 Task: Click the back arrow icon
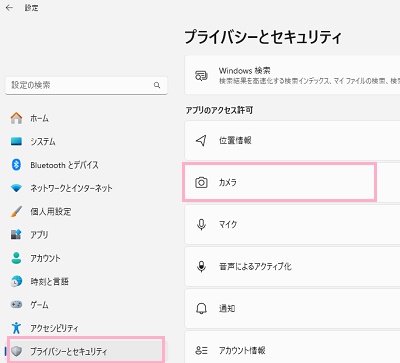click(x=9, y=8)
